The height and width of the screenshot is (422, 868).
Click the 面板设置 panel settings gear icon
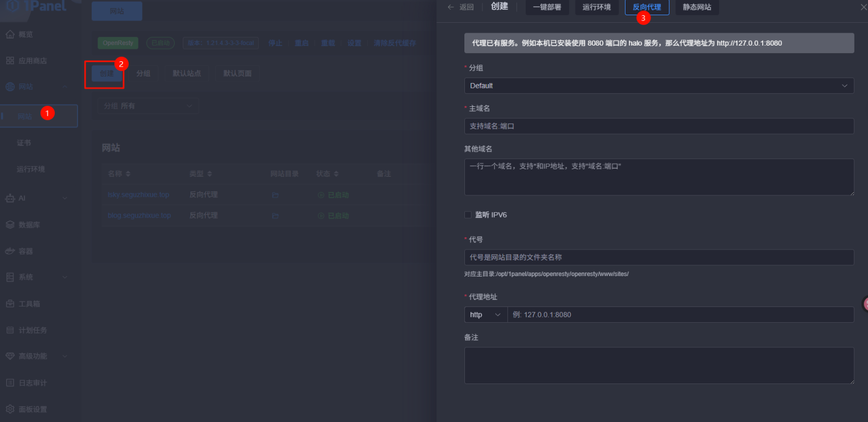tap(10, 409)
